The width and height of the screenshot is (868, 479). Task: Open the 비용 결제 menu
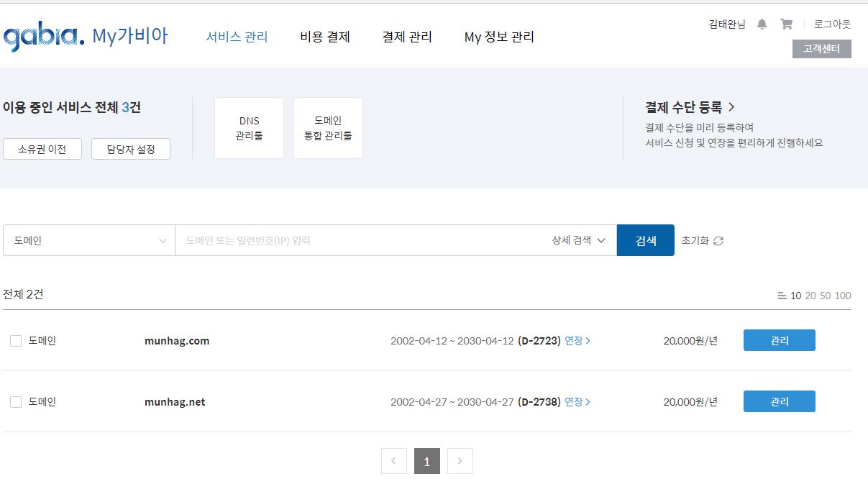325,37
